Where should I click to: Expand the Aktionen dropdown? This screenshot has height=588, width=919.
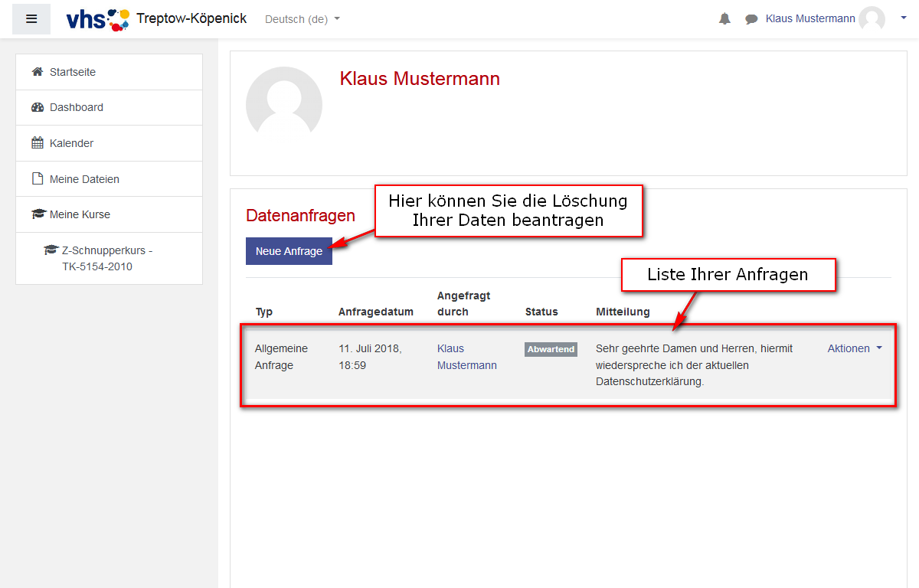pos(855,348)
